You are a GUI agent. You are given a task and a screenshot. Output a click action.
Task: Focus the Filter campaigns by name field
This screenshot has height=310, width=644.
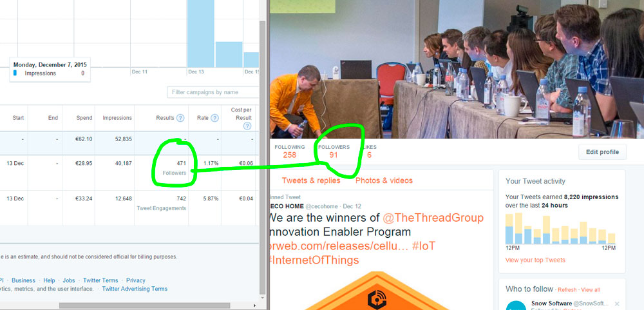pos(213,92)
